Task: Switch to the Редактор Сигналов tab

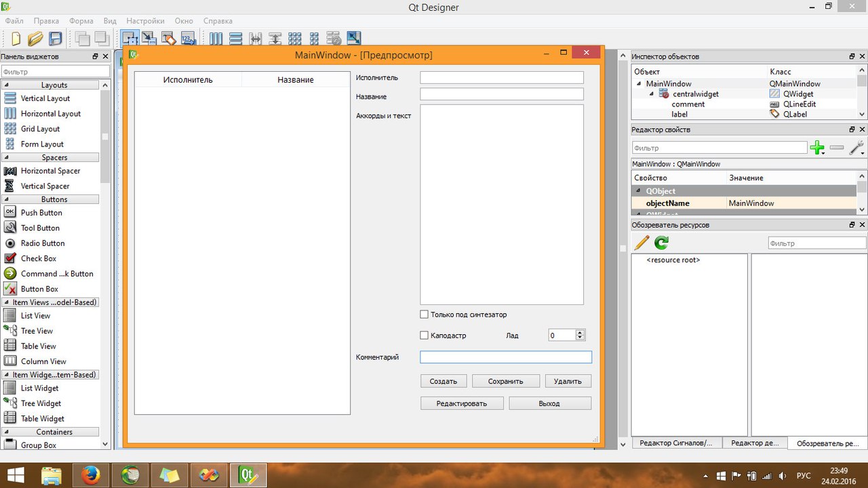Action: (x=677, y=443)
